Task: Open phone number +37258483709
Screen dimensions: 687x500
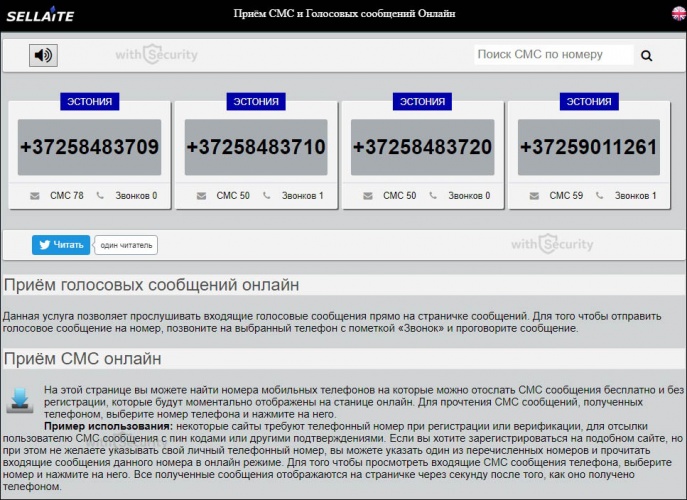Action: (89, 147)
